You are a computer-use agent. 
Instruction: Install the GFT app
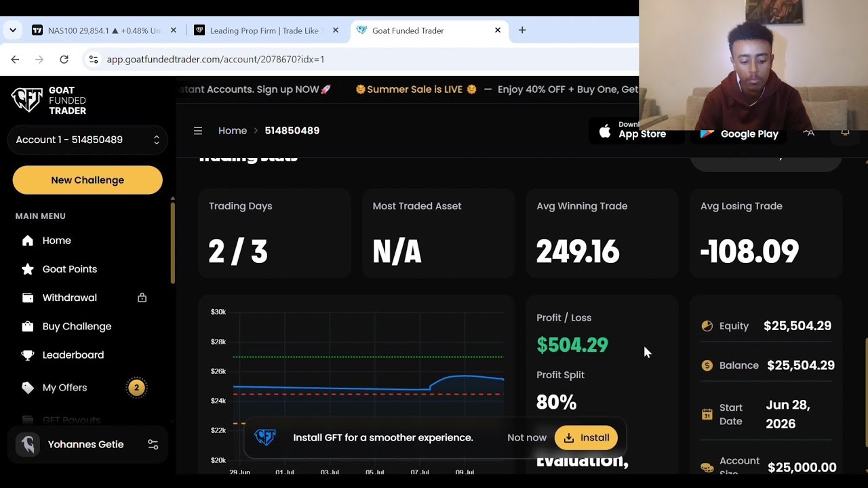[x=586, y=438]
